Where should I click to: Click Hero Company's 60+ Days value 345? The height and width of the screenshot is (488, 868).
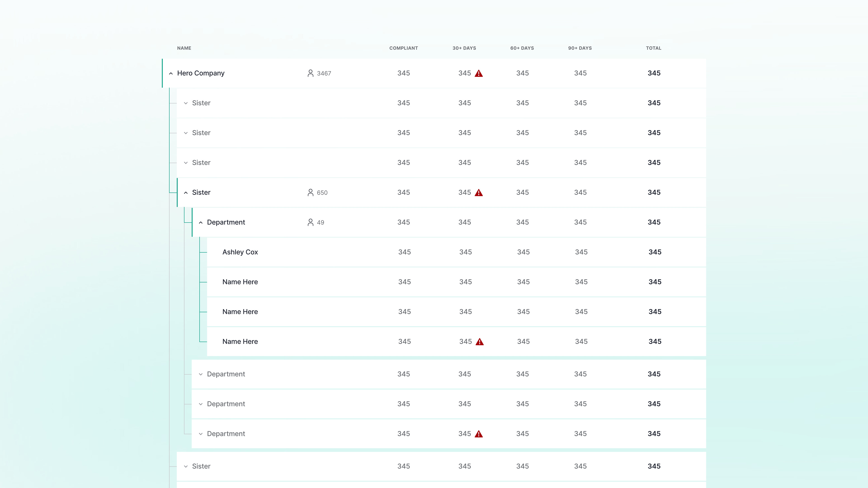pos(522,73)
